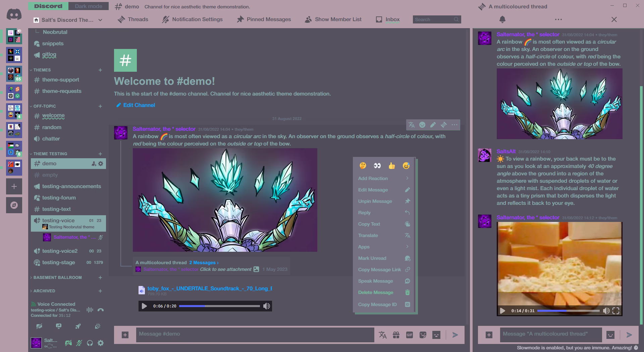The width and height of the screenshot is (644, 352).
Task: Click the gift icon in the message bar
Action: [396, 335]
